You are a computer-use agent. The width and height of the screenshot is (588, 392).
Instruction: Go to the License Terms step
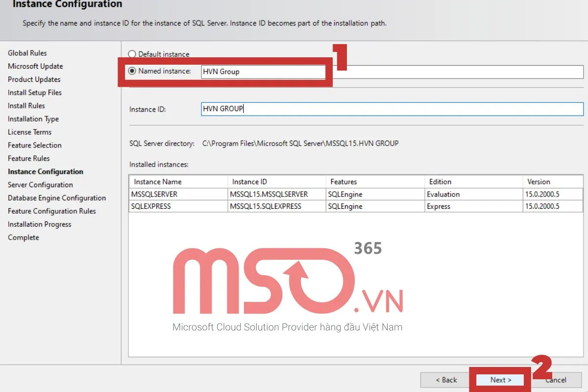pyautogui.click(x=30, y=132)
